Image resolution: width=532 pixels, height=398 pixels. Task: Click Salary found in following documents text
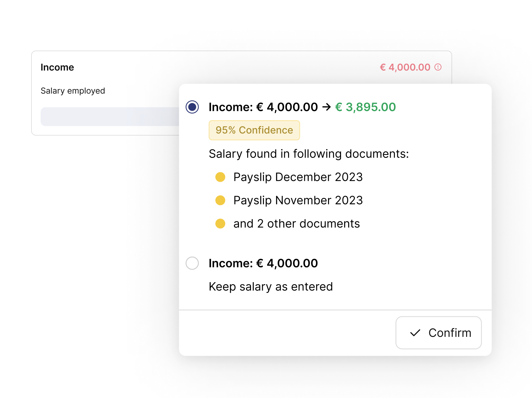309,154
